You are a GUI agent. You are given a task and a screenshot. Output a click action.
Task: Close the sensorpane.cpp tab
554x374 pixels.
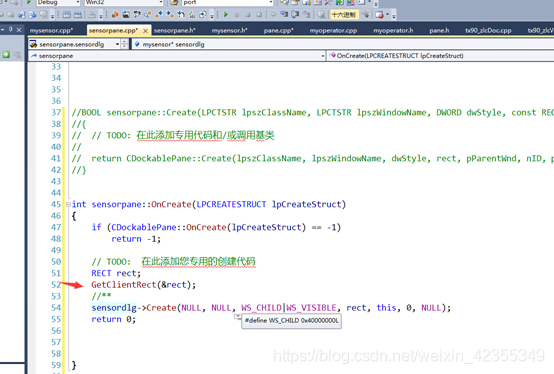click(145, 31)
